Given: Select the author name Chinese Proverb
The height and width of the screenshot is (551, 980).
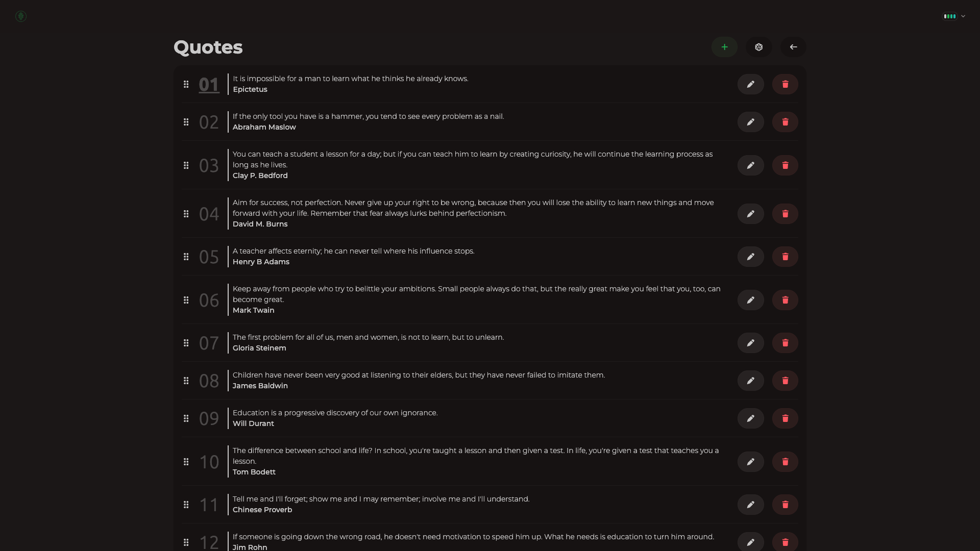Looking at the screenshot, I should [262, 510].
